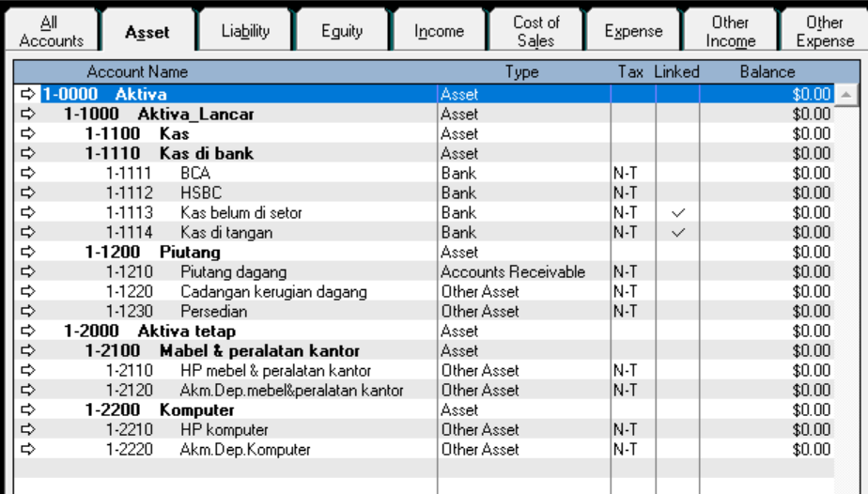
Task: Select the Akm.Dep.Komputer account
Action: tap(245, 449)
